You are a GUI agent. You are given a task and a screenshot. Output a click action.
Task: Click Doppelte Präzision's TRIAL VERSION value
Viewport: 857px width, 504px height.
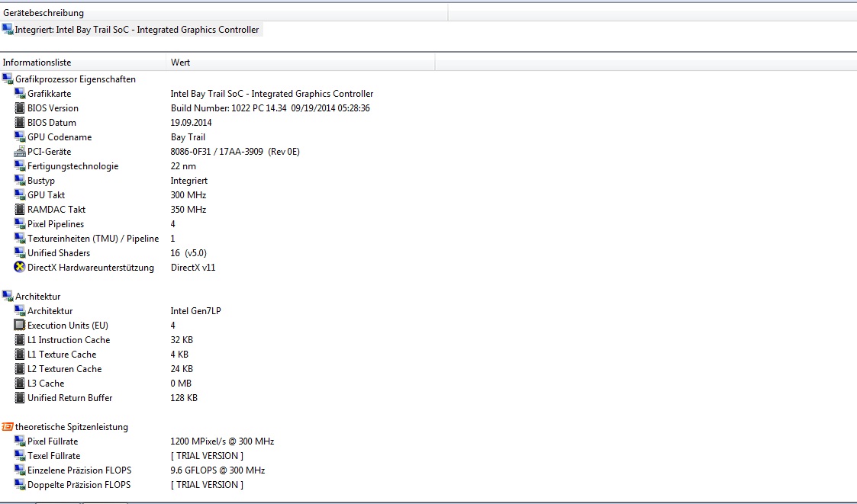[207, 484]
